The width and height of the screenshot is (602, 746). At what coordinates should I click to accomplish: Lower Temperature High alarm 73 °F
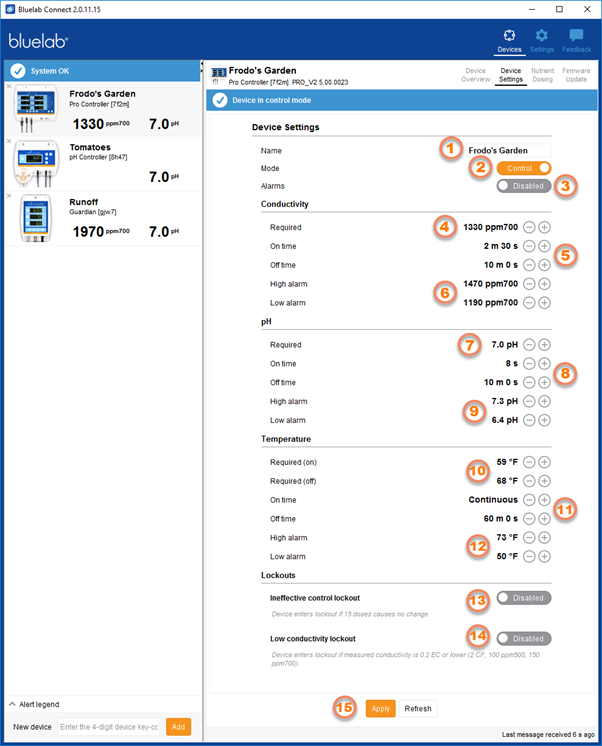[529, 538]
